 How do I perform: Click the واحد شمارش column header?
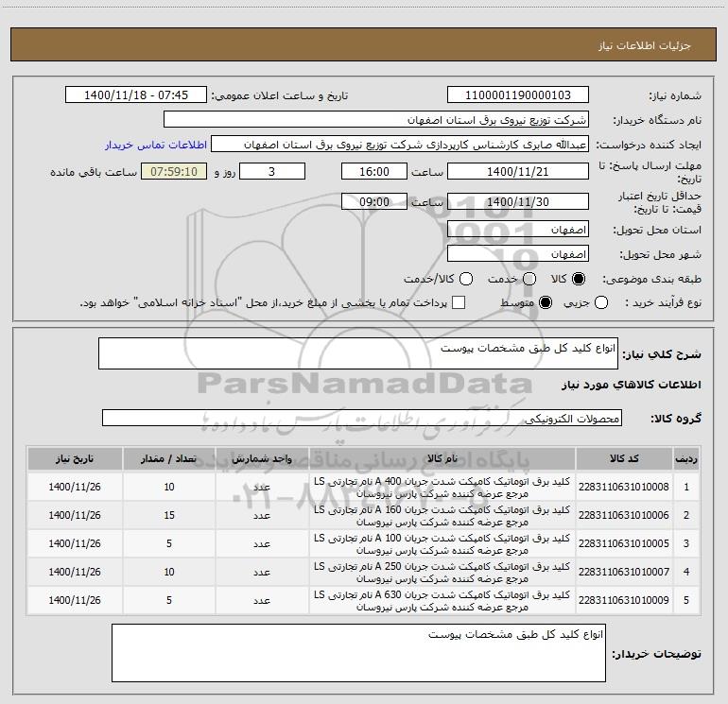click(262, 459)
